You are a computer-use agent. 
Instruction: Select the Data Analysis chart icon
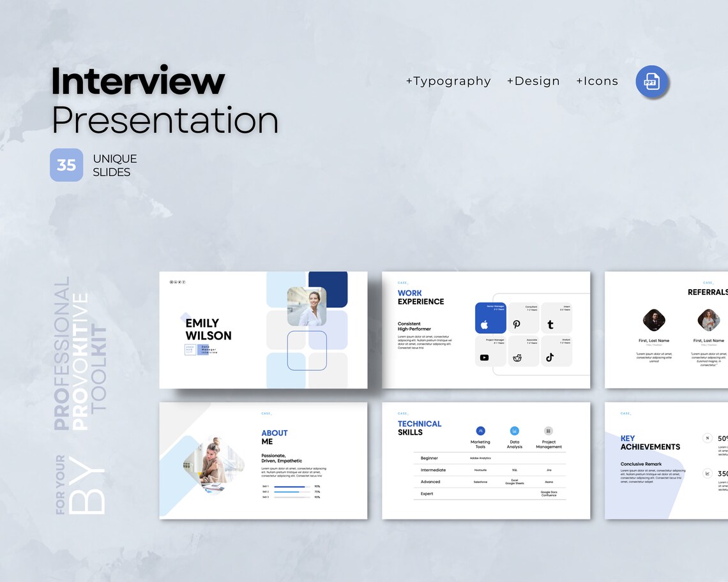coord(515,431)
